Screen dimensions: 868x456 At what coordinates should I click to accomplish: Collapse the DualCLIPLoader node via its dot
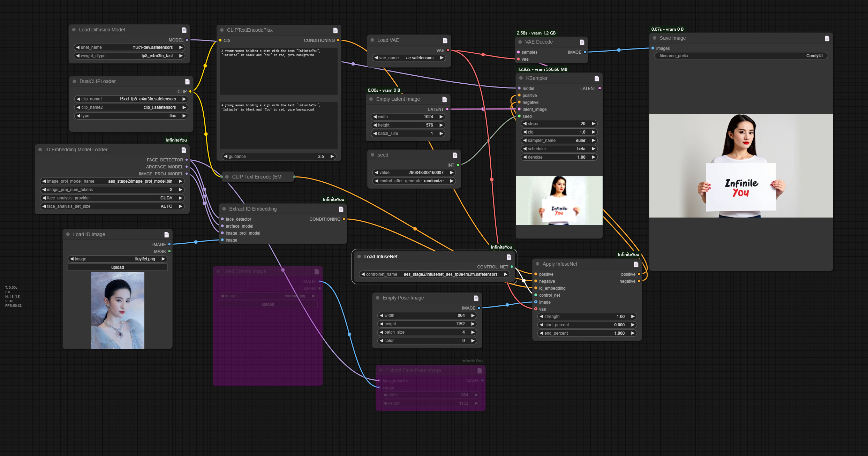pos(74,81)
